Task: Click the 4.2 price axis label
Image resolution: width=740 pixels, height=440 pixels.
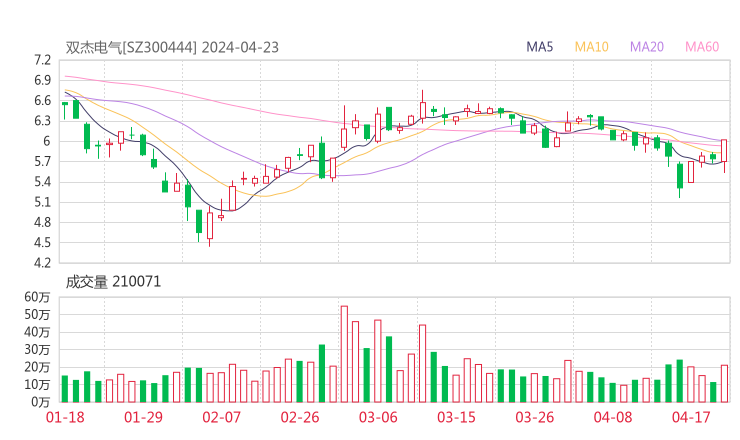Action: 42,262
